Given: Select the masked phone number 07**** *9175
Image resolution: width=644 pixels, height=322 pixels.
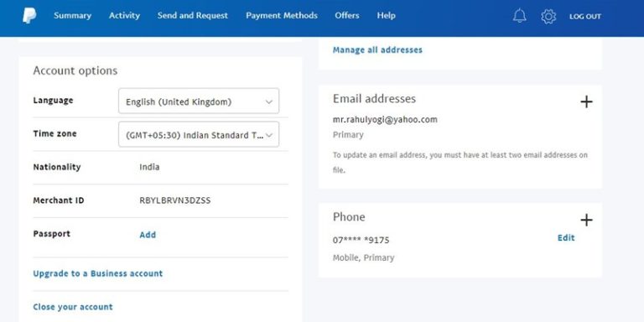Looking at the screenshot, I should pos(361,240).
